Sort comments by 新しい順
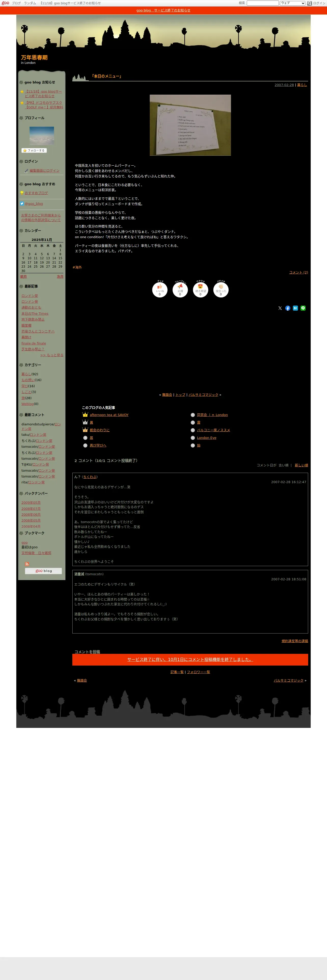Screen dimensions: 327x980 click(302, 465)
